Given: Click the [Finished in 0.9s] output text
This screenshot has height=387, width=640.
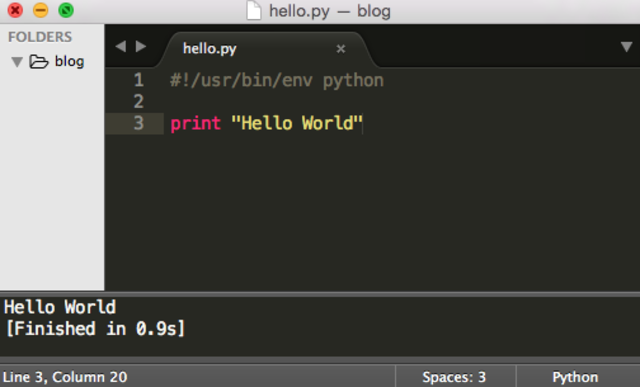Looking at the screenshot, I should point(96,329).
